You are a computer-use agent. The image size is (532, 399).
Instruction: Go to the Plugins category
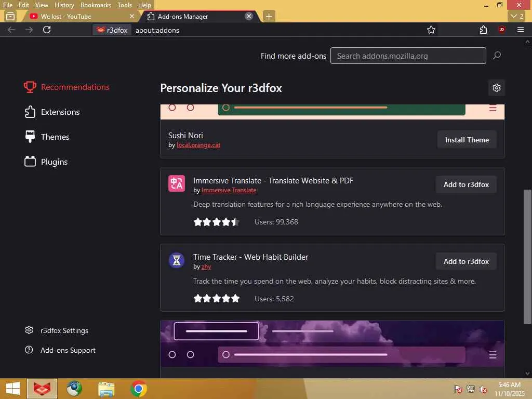pyautogui.click(x=46, y=162)
